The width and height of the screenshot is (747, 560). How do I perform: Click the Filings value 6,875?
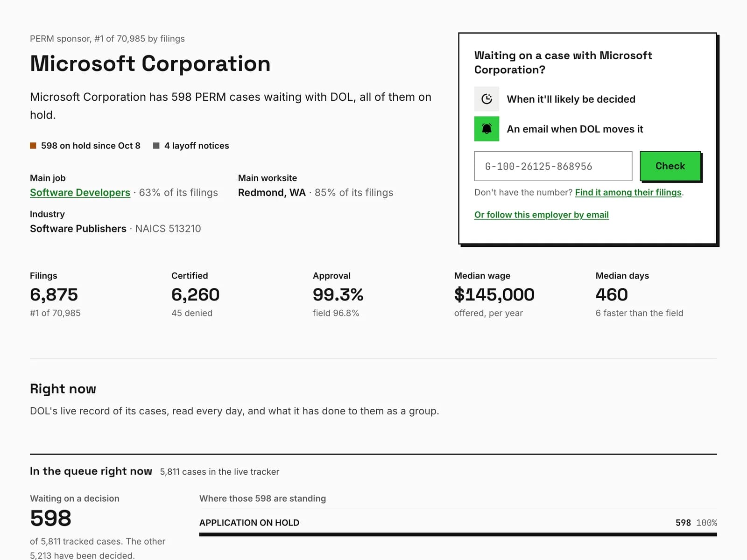[54, 294]
